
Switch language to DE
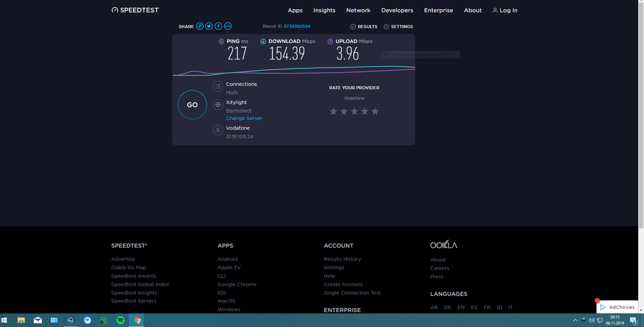pos(447,307)
